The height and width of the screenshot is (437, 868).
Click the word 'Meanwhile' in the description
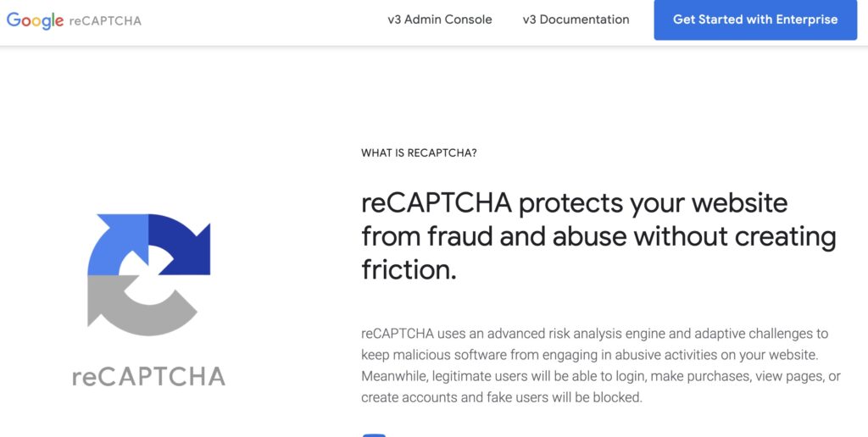(x=395, y=376)
